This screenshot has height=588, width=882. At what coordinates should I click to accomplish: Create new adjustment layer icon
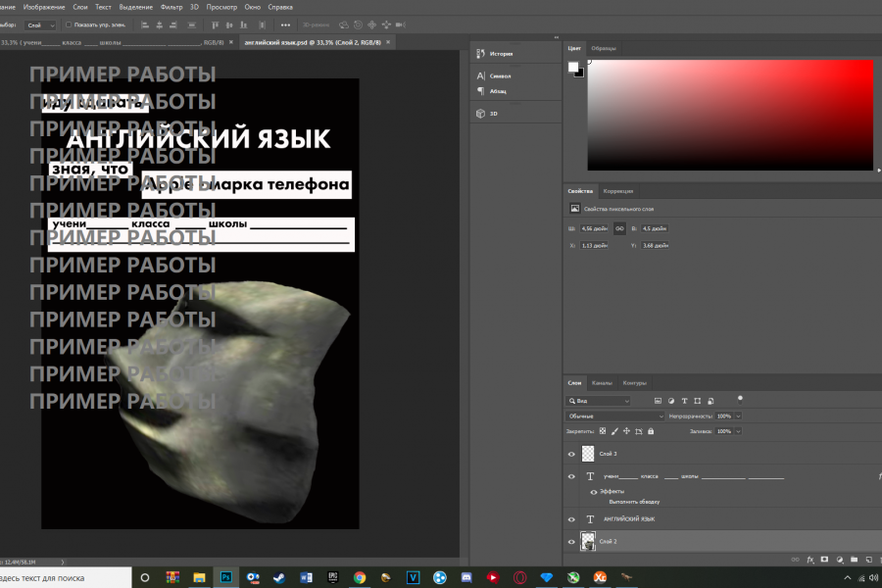click(x=840, y=560)
